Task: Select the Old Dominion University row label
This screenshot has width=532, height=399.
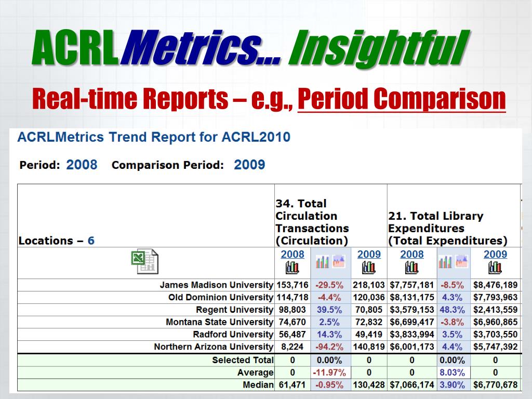Action: 221,298
